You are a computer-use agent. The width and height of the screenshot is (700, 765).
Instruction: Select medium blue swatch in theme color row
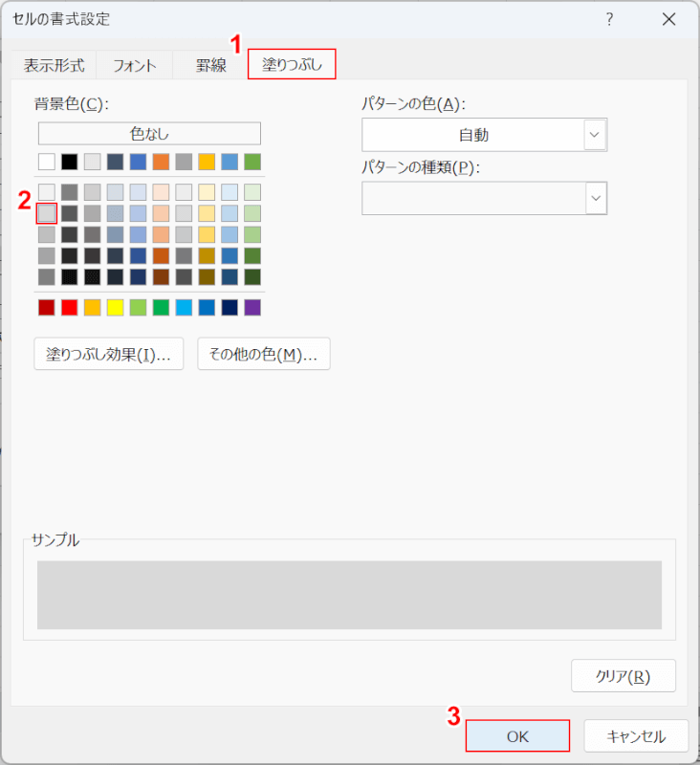(138, 162)
